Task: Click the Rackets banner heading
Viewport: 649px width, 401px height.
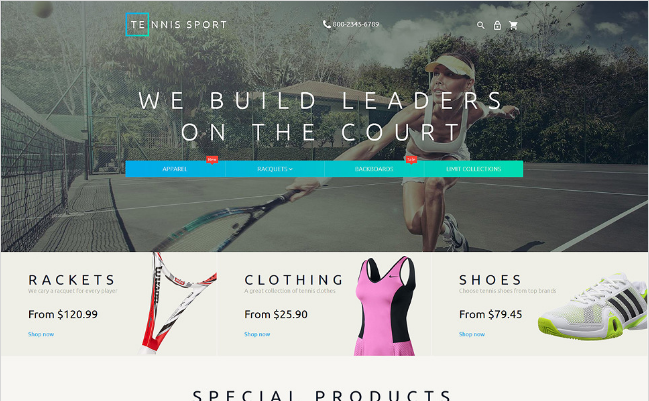Action: click(72, 280)
